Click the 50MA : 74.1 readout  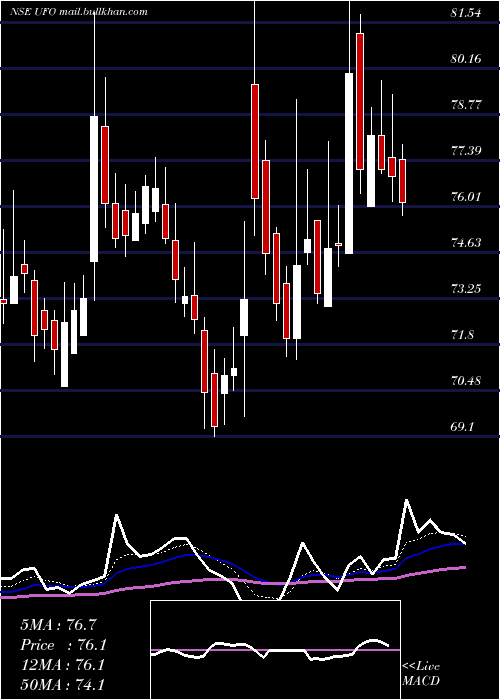tap(62, 684)
